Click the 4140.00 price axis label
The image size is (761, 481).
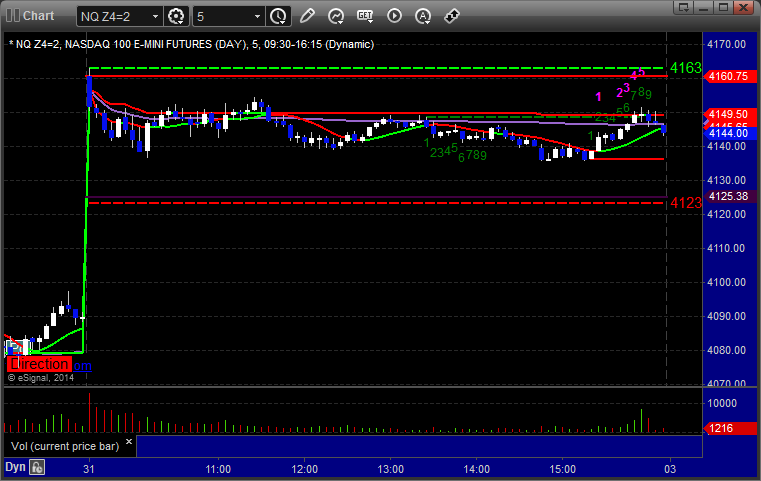[727, 146]
